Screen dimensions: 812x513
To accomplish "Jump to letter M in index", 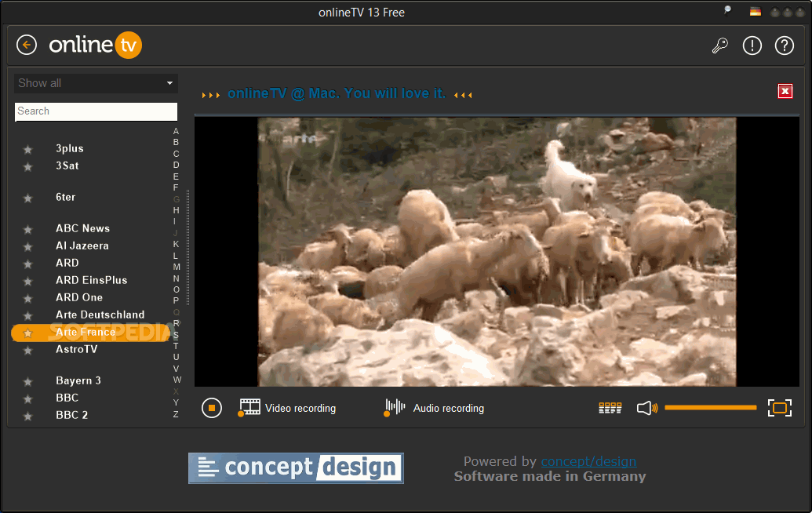I will pos(177,267).
